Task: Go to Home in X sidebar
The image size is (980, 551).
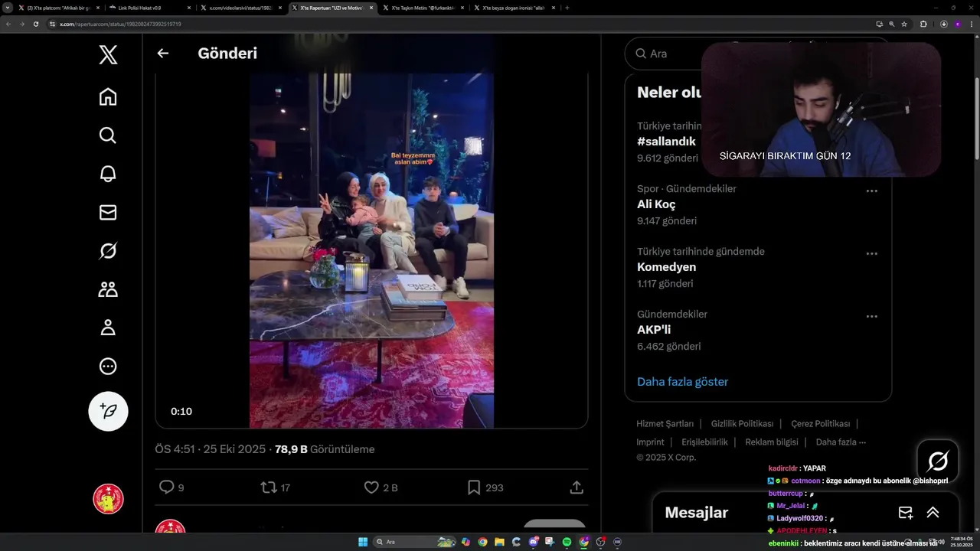Action: (108, 96)
